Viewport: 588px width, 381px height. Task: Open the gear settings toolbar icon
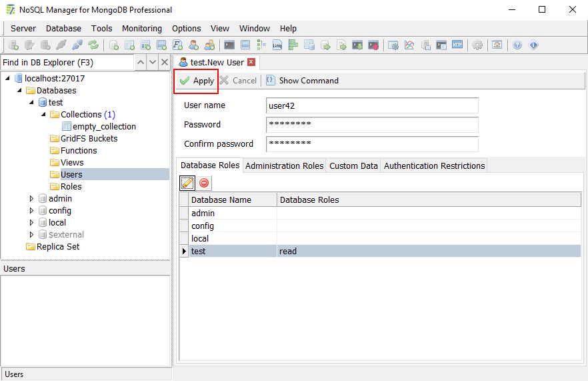pos(477,45)
